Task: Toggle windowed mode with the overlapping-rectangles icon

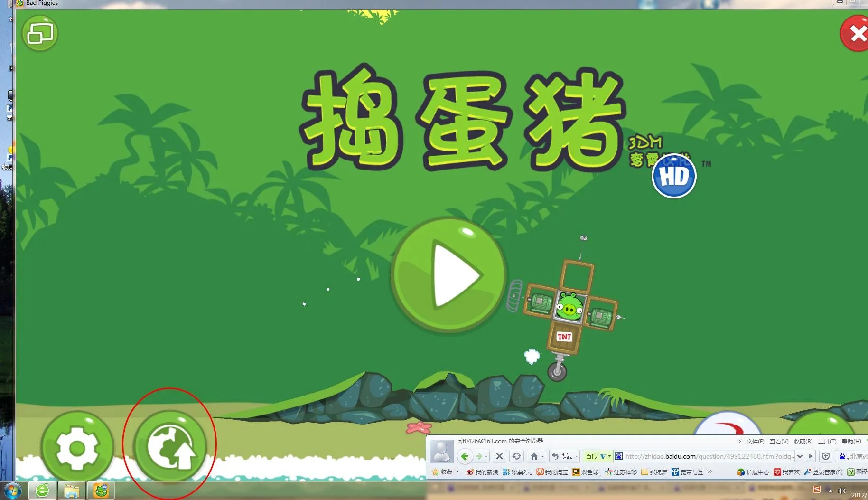Action: (40, 33)
